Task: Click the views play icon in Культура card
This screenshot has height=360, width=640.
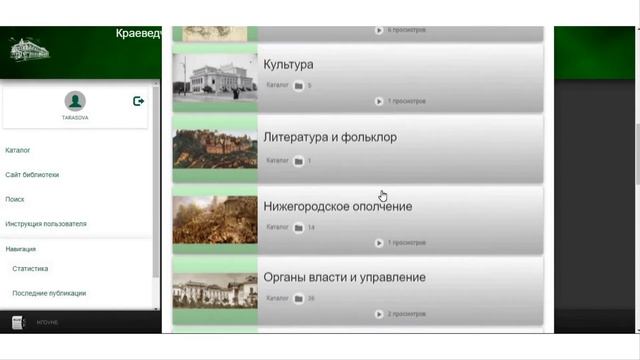Action: 379,101
